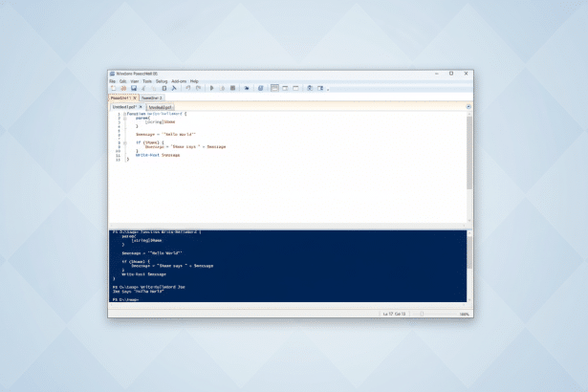Collapse the param block at line 2

pyautogui.click(x=125, y=119)
